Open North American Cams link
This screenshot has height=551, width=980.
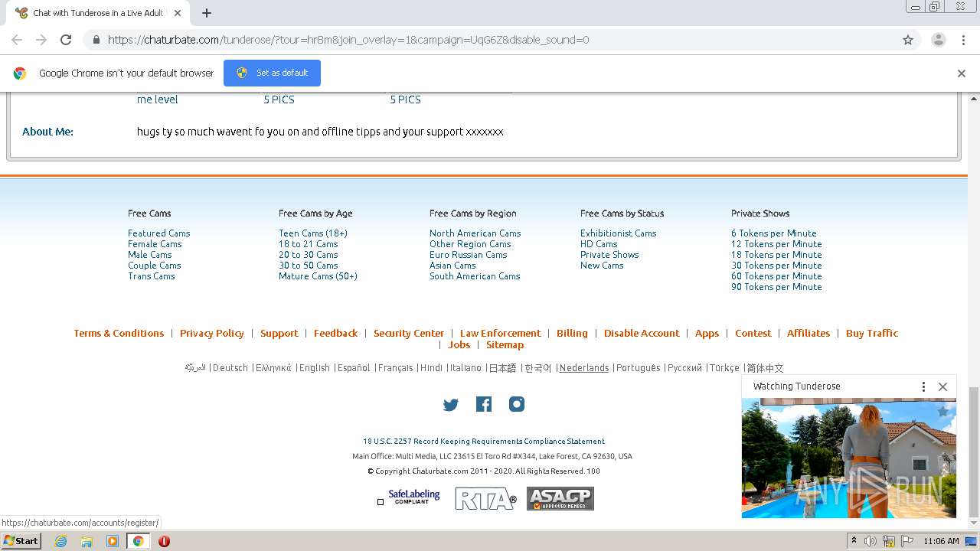(475, 233)
